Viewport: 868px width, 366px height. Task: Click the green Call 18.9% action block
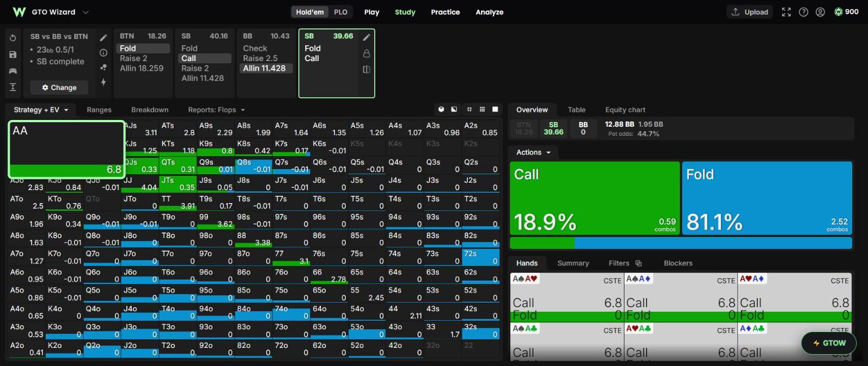pos(595,198)
